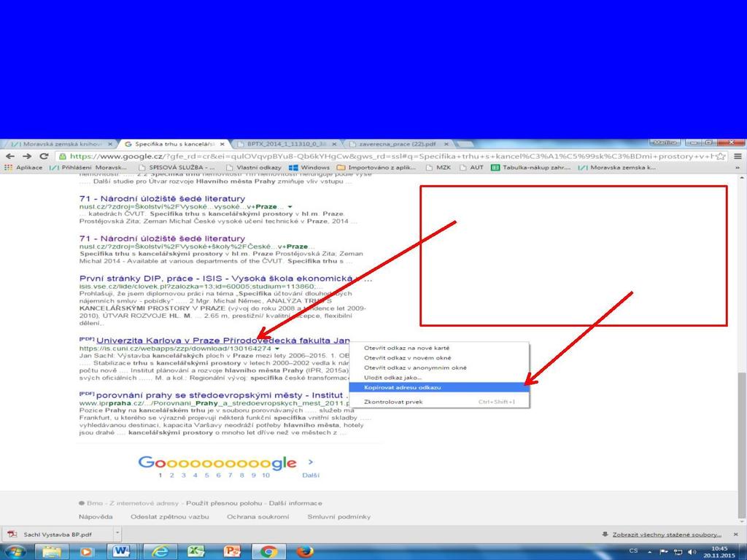
Task: Open the Action Center flag icon
Action: [x=663, y=552]
